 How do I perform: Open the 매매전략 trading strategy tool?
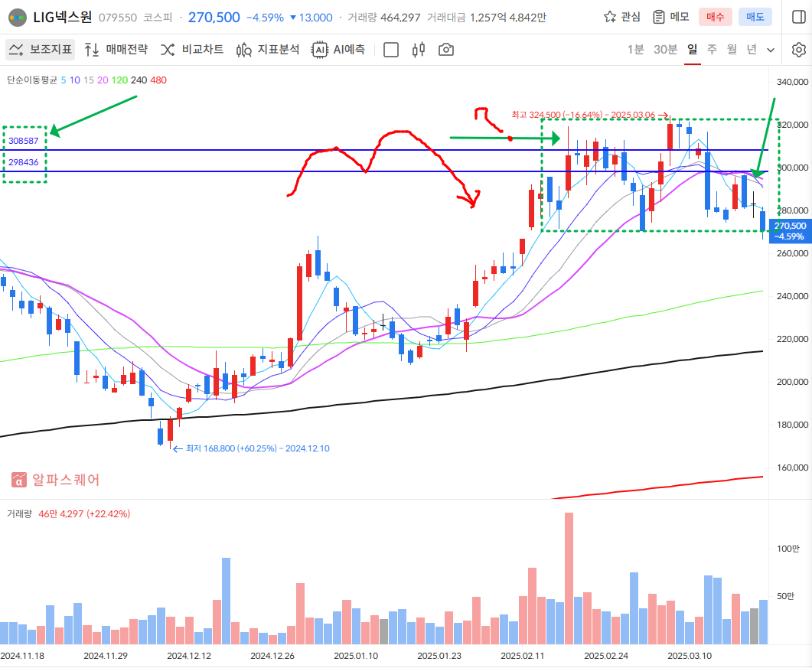click(116, 50)
